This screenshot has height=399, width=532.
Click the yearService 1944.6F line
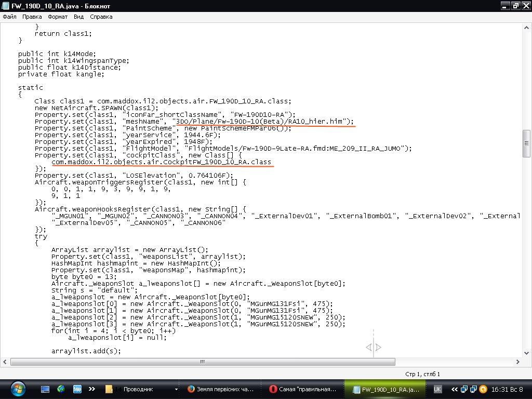click(x=128, y=135)
